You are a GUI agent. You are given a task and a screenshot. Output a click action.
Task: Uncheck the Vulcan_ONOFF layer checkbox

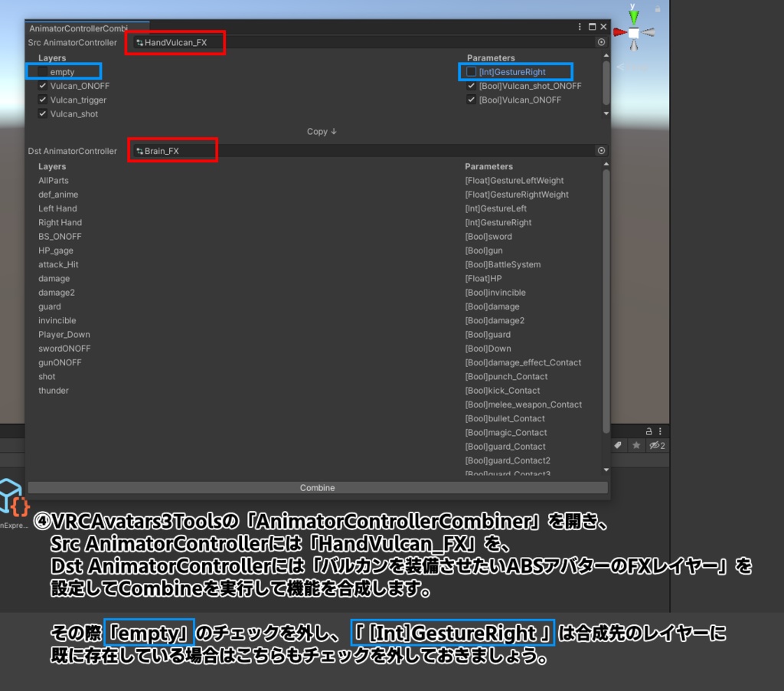point(43,86)
